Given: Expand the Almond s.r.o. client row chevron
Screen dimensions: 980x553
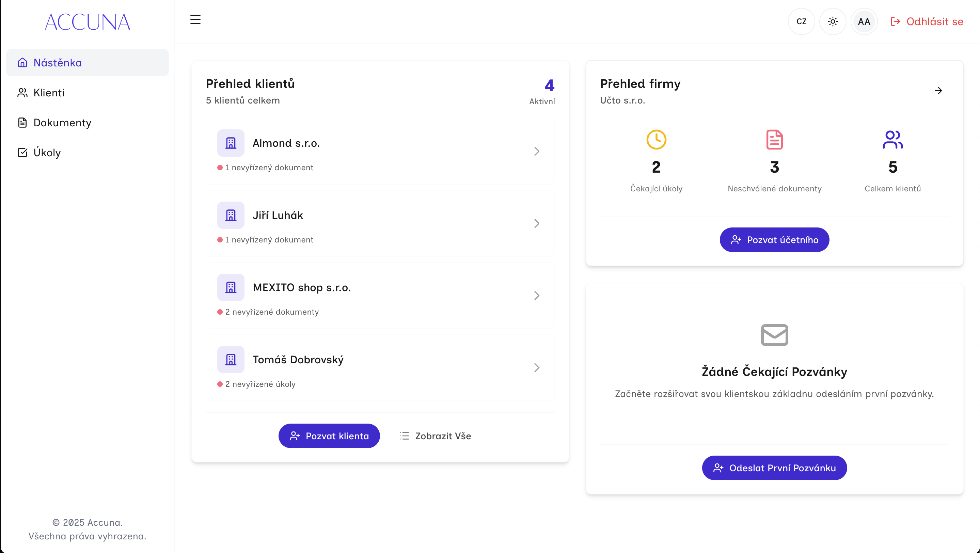Looking at the screenshot, I should [536, 151].
